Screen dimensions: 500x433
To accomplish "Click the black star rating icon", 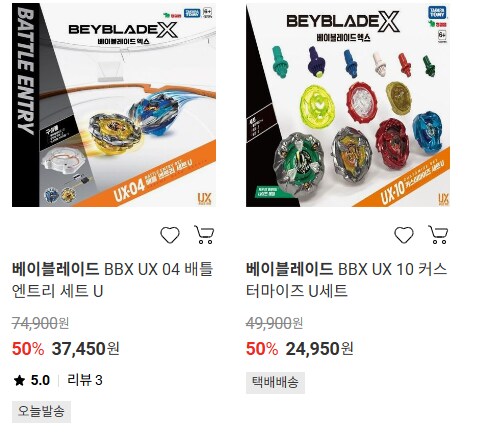I will pyautogui.click(x=19, y=380).
